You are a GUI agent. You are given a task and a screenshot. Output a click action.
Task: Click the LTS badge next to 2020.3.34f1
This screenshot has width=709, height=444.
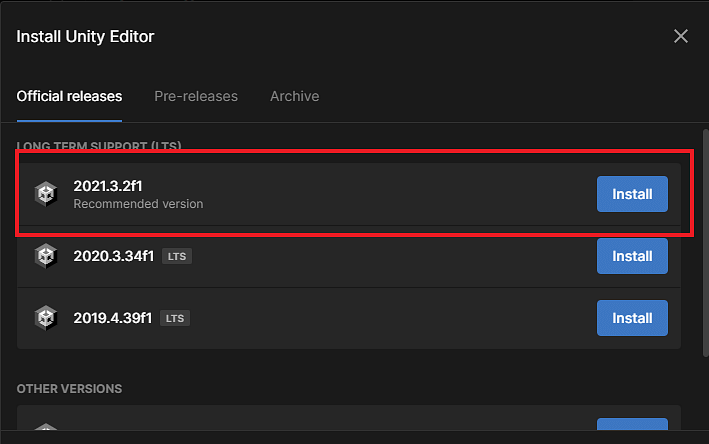click(x=177, y=256)
